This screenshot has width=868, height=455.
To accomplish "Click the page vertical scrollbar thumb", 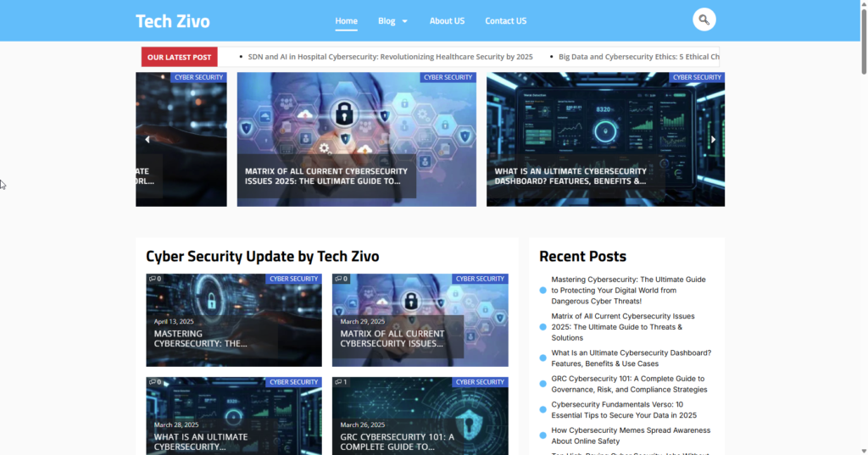I will point(864,40).
